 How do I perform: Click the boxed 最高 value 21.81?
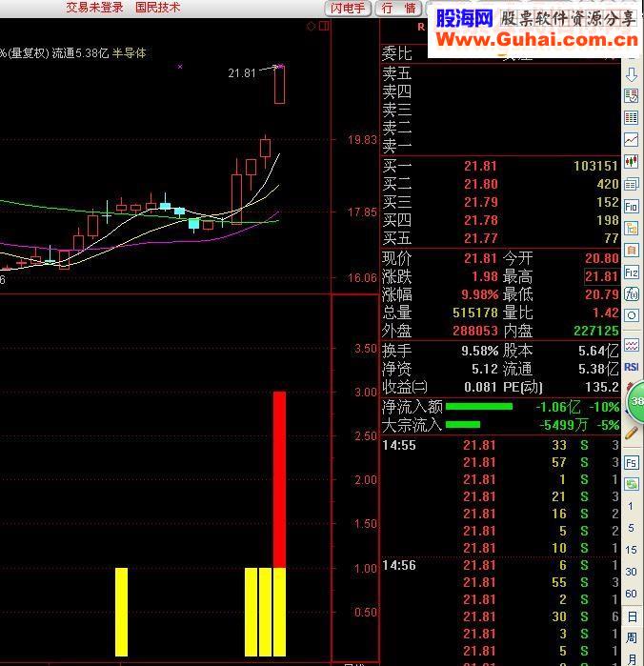601,276
